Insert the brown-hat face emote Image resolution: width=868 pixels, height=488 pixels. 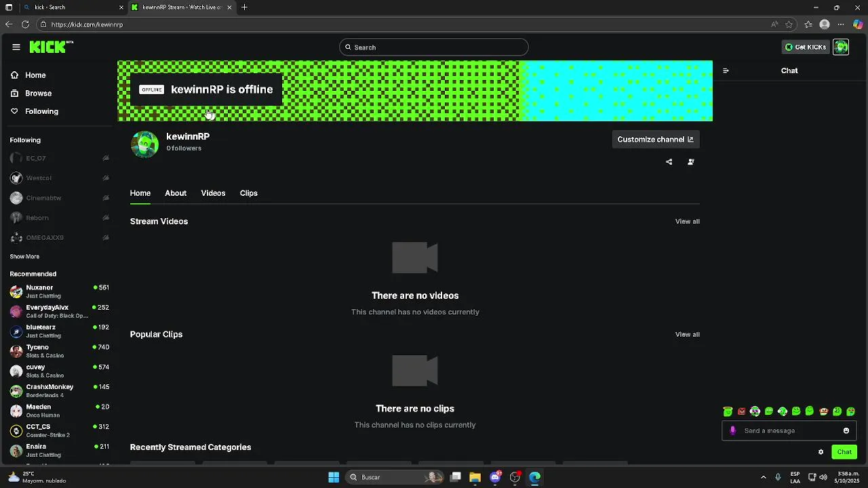pos(823,411)
